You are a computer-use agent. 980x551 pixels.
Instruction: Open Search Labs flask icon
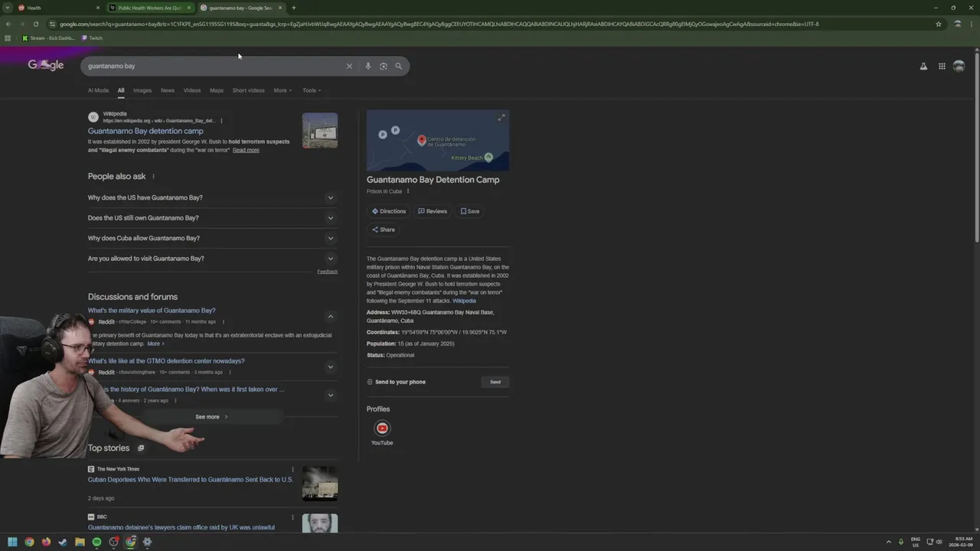[x=923, y=67]
